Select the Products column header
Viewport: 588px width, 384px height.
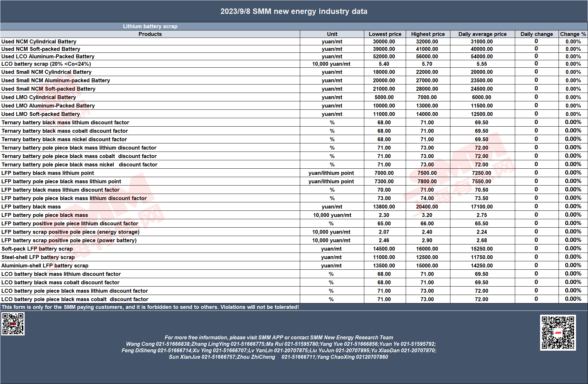pyautogui.click(x=150, y=34)
